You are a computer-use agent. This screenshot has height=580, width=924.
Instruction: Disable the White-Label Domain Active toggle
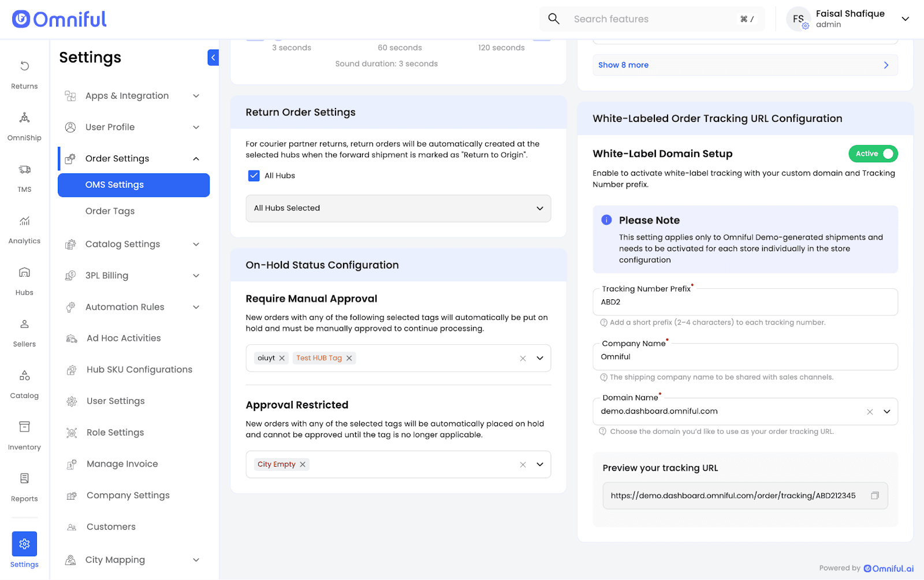point(873,154)
